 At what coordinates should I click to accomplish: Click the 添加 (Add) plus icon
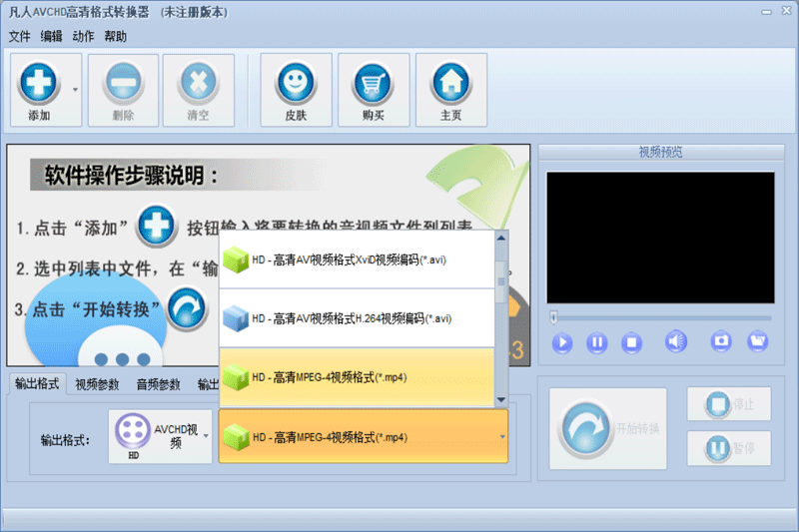(38, 82)
